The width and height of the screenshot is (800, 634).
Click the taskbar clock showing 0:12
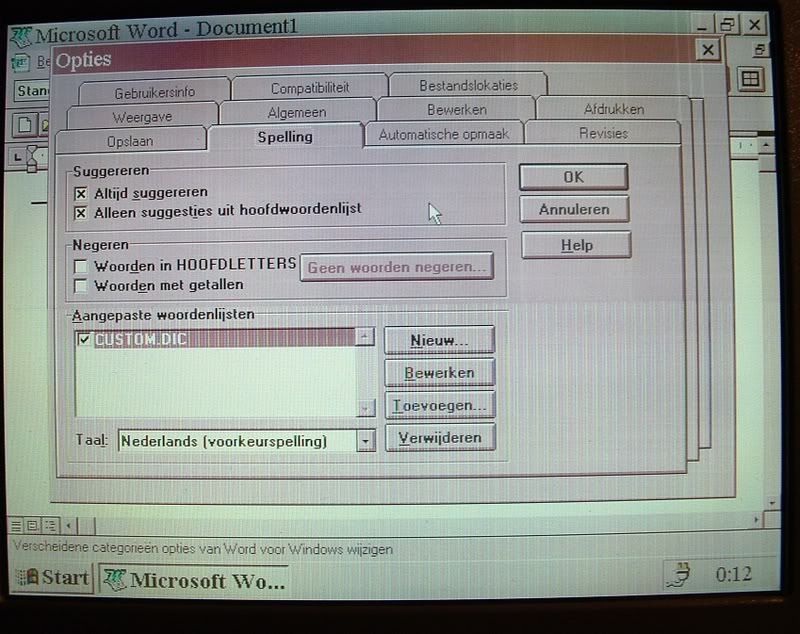[x=733, y=574]
